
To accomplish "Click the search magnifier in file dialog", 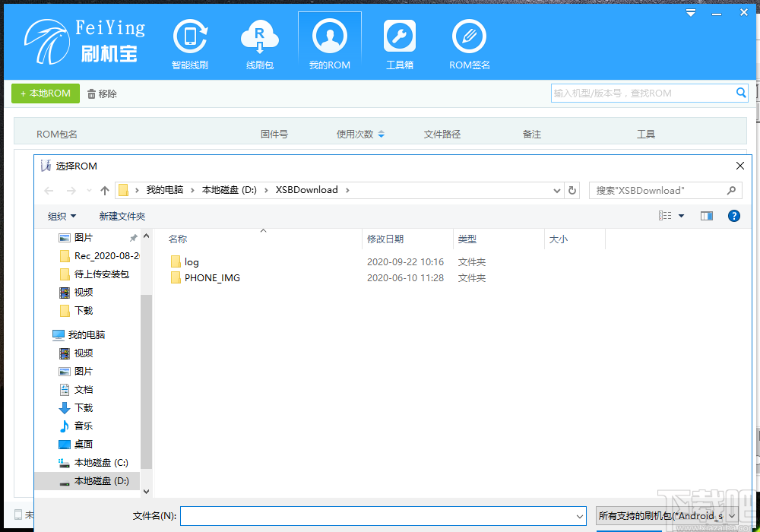I will (x=731, y=191).
